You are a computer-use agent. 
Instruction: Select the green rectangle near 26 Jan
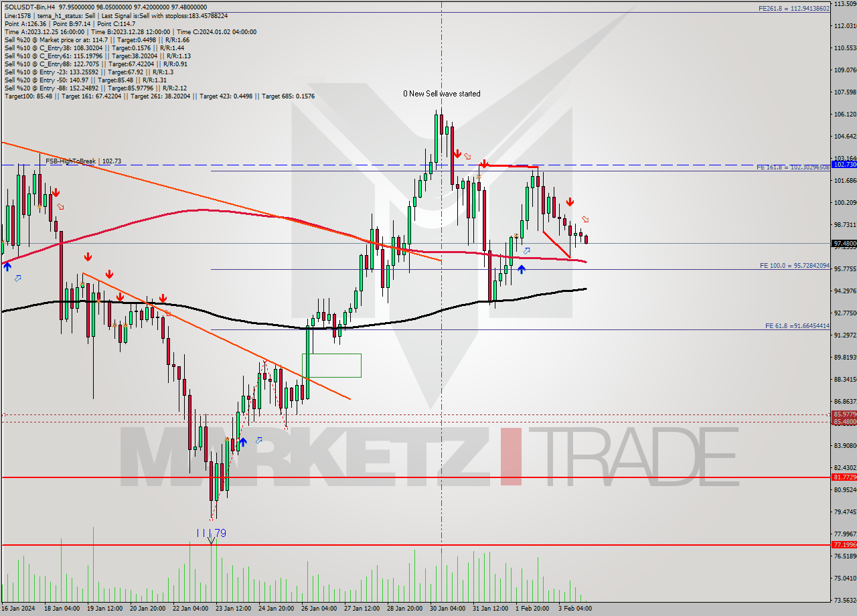(333, 366)
